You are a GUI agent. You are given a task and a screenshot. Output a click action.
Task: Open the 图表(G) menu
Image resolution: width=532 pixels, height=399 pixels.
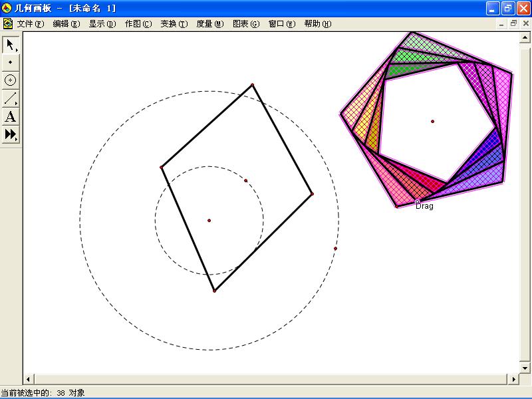(246, 24)
